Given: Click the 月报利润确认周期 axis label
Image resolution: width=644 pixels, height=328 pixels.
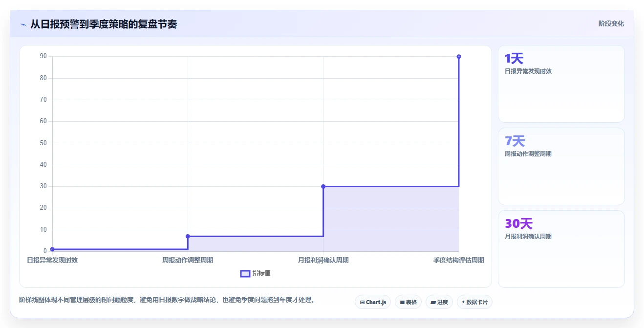Looking at the screenshot, I should pos(323,260).
